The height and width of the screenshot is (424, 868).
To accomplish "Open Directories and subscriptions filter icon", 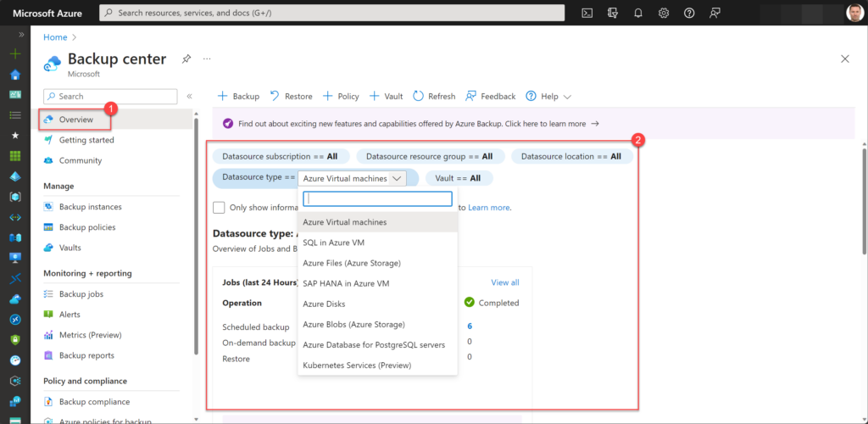I will 612,14.
